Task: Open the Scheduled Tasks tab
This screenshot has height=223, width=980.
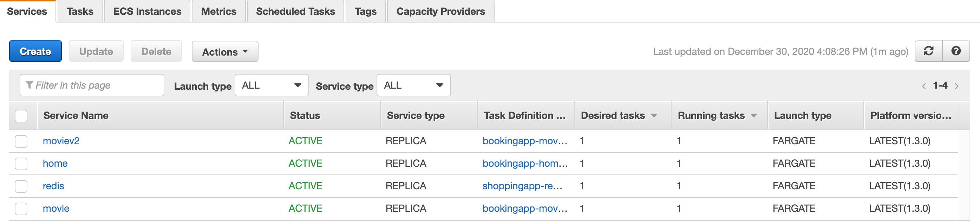Action: click(x=296, y=12)
